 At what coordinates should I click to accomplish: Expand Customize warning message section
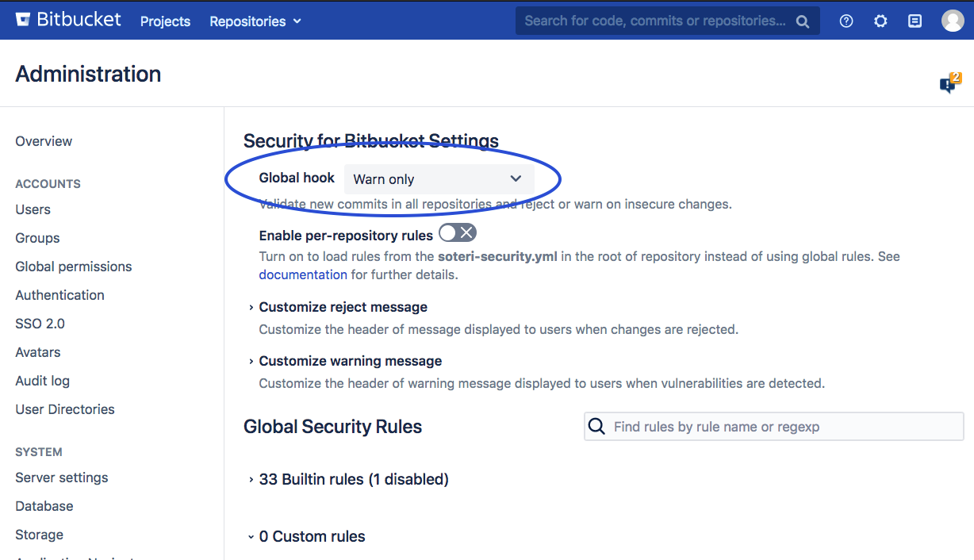[x=350, y=361]
